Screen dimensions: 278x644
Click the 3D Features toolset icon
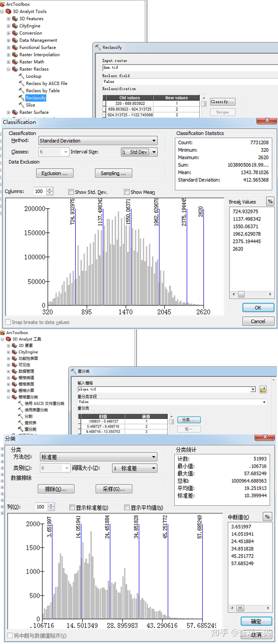15,19
